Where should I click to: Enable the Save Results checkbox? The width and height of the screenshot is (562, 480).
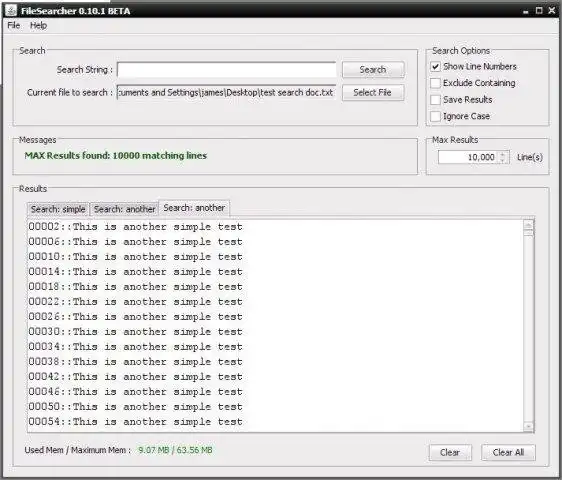[x=435, y=100]
